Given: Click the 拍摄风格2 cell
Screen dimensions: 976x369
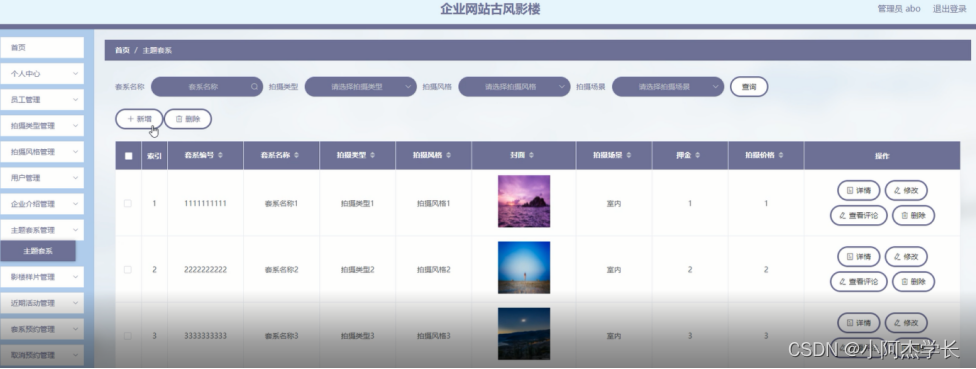Looking at the screenshot, I should coord(433,269).
